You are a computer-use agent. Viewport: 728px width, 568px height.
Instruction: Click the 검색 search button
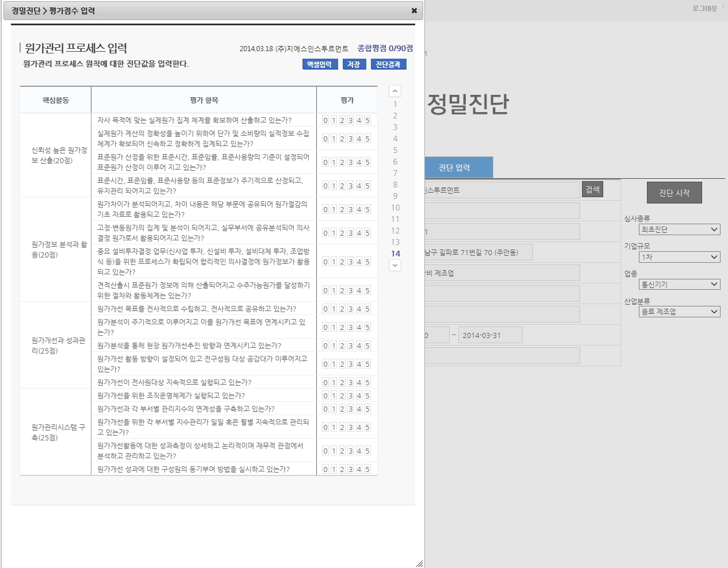click(592, 189)
